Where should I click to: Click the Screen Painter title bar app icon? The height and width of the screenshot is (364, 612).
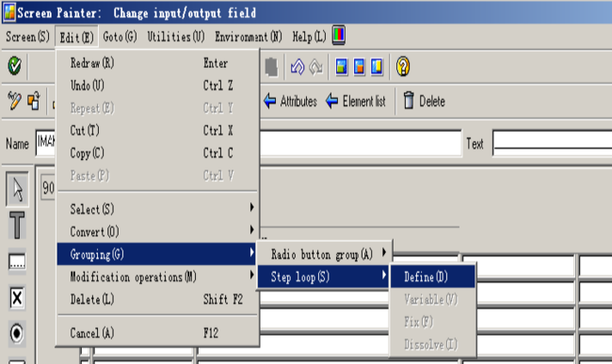[8, 12]
